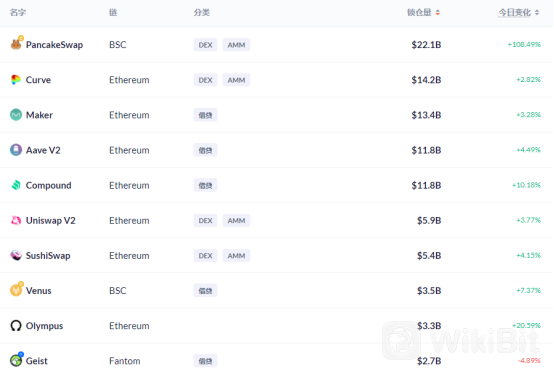Viewport: 554px width, 377px height.
Task: Select the AMM tag in Curve row
Action: coord(236,80)
